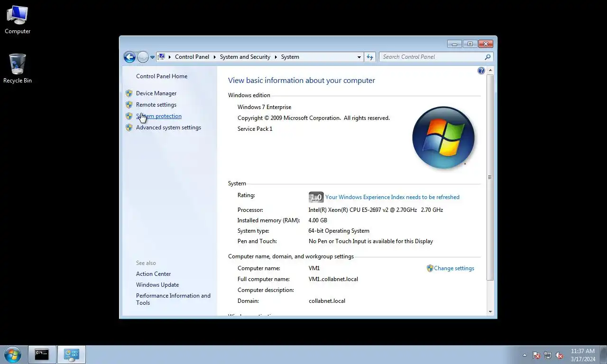Switch to Control Panel taskbar button
607x364 pixels.
pyautogui.click(x=71, y=355)
